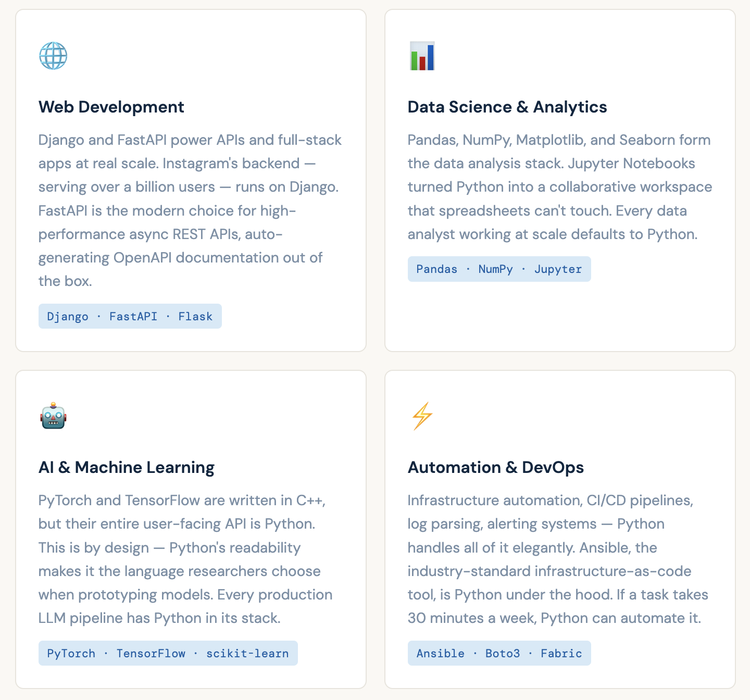Click the globe icon on Web Development card

coord(53,56)
